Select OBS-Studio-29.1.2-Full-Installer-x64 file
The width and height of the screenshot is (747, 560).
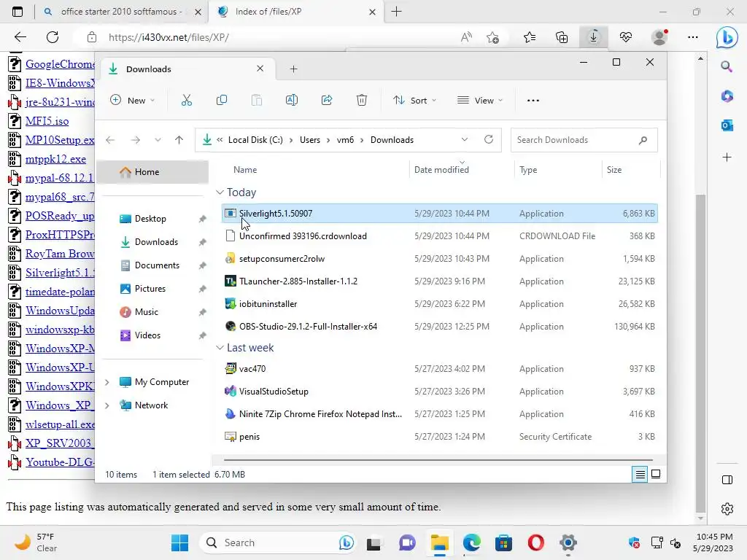pos(439,327)
